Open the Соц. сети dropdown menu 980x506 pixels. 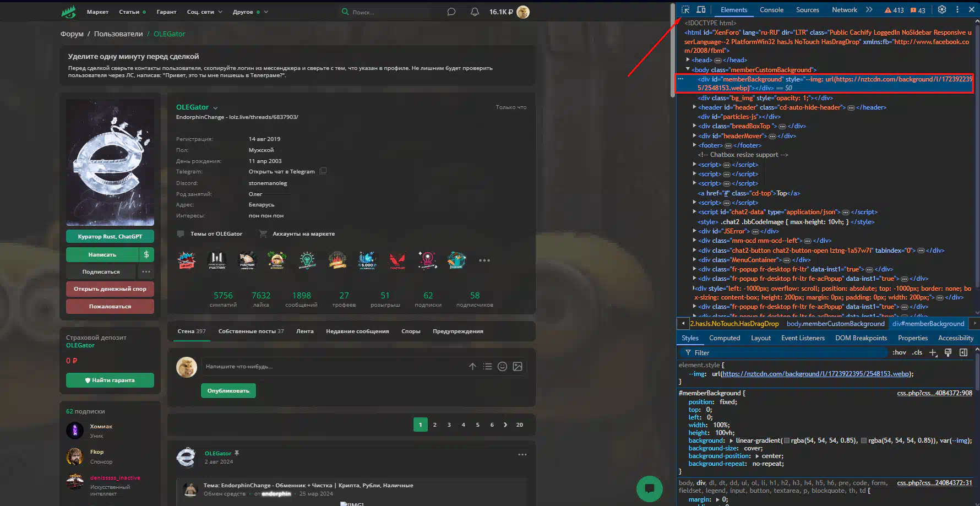[x=205, y=12]
